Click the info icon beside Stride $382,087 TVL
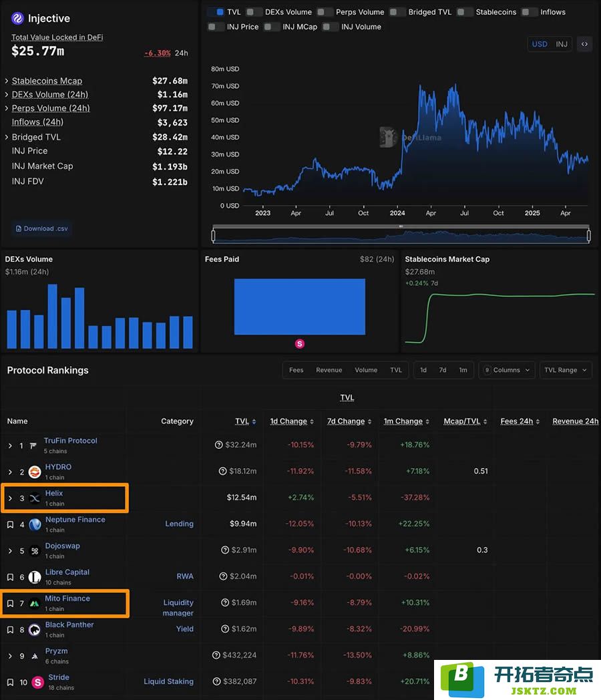Image resolution: width=601 pixels, height=700 pixels. (x=217, y=681)
